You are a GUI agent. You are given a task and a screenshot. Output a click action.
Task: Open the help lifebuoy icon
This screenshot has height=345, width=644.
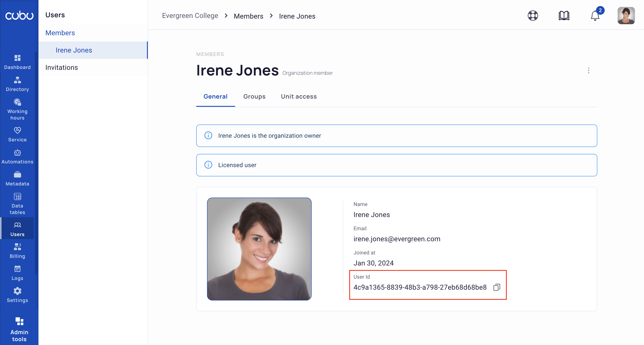pyautogui.click(x=533, y=16)
